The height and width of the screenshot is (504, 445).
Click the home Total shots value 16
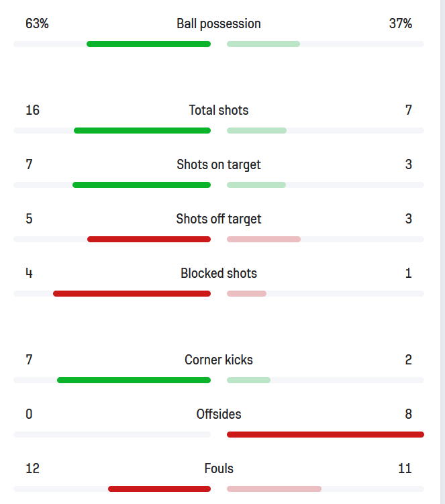pos(33,111)
